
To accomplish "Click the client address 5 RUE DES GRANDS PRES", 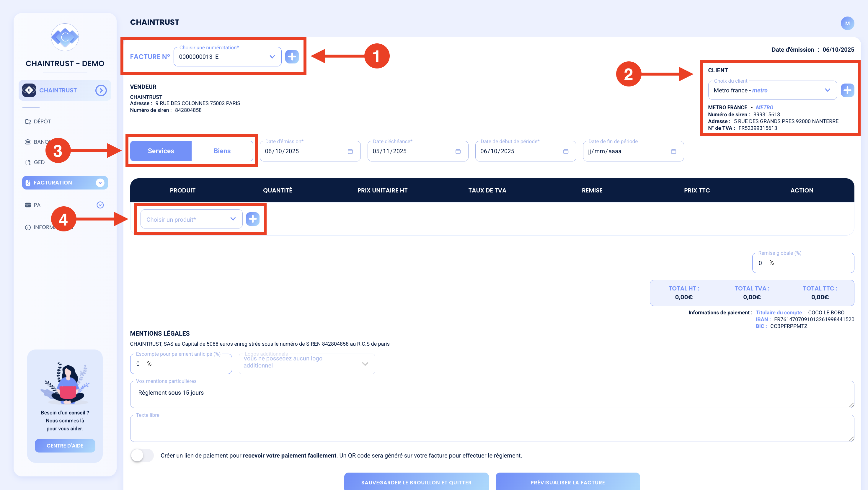I will coord(786,121).
